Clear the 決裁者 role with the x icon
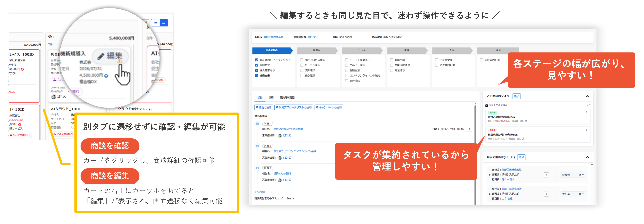The width and height of the screenshot is (644, 224). [580, 175]
